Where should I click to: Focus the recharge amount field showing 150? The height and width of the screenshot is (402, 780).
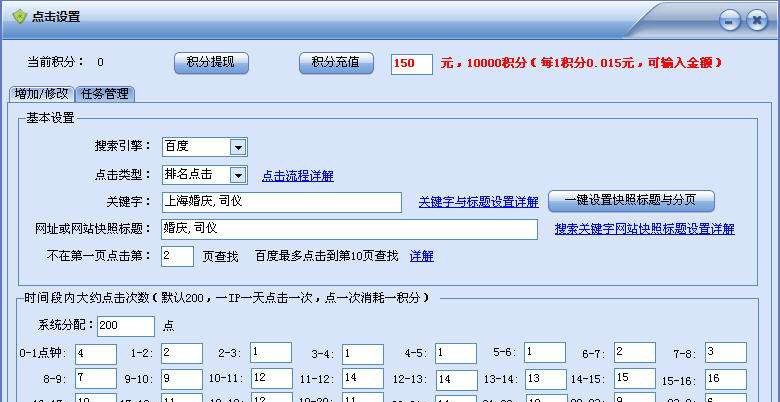(412, 64)
